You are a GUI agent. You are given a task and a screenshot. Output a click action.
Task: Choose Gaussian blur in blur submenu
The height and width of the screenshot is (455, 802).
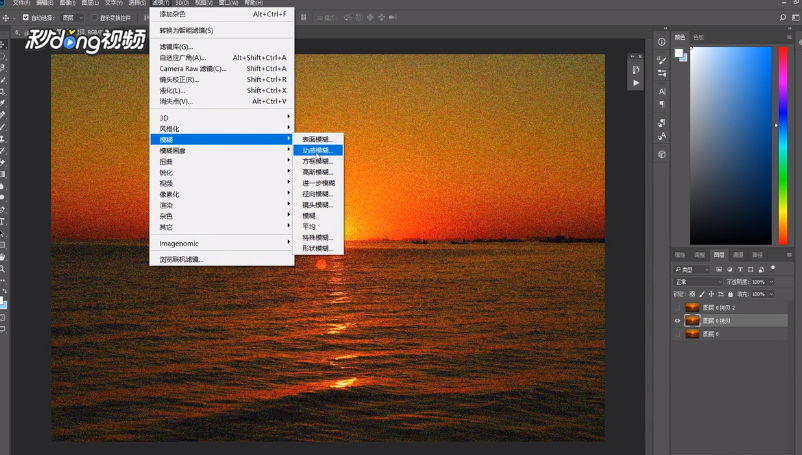tap(318, 172)
